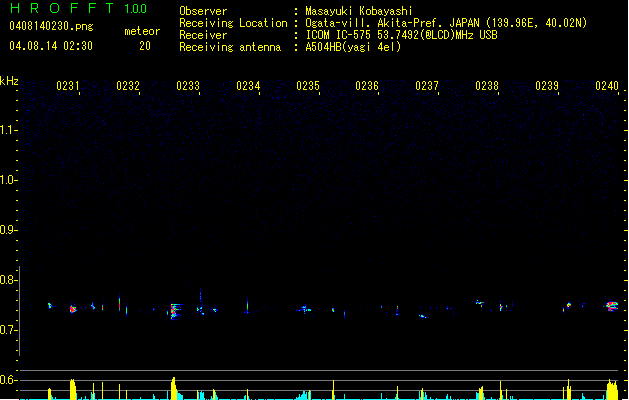629x400 pixels.
Task: Click the 0238 time marker
Action: click(x=487, y=86)
